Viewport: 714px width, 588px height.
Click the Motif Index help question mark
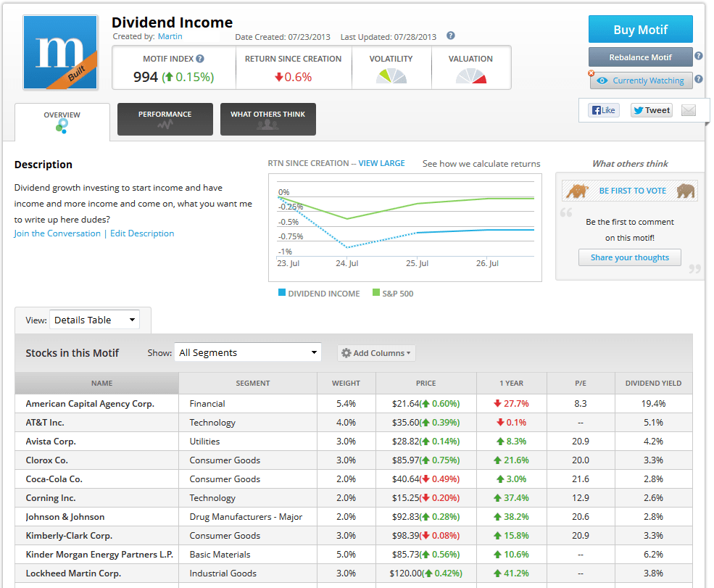200,59
